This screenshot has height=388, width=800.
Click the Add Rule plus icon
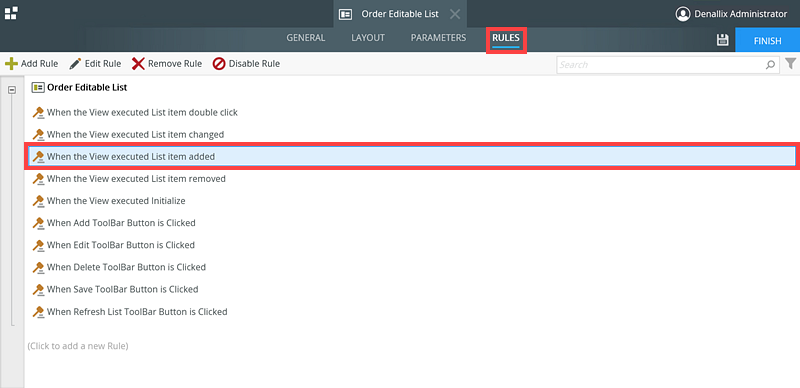11,64
